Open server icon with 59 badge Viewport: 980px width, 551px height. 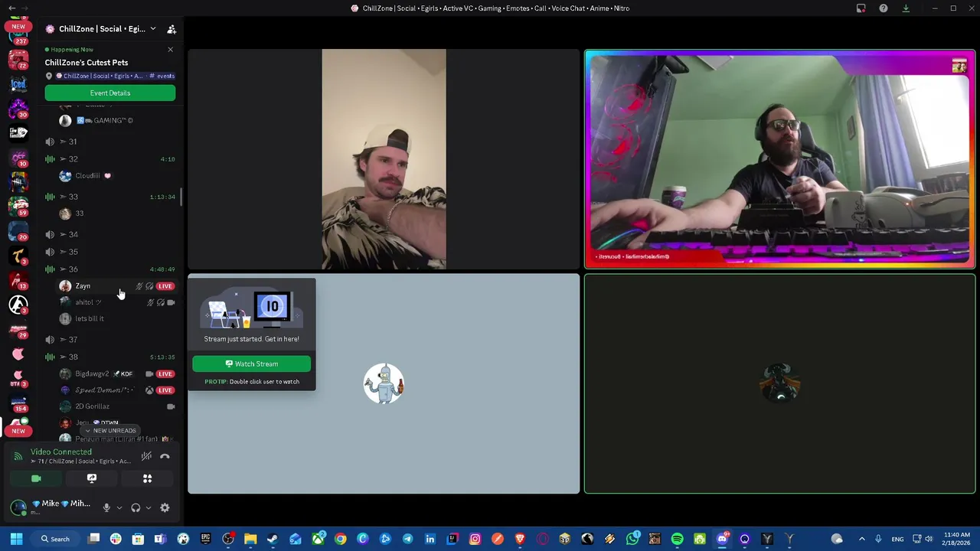(x=18, y=205)
